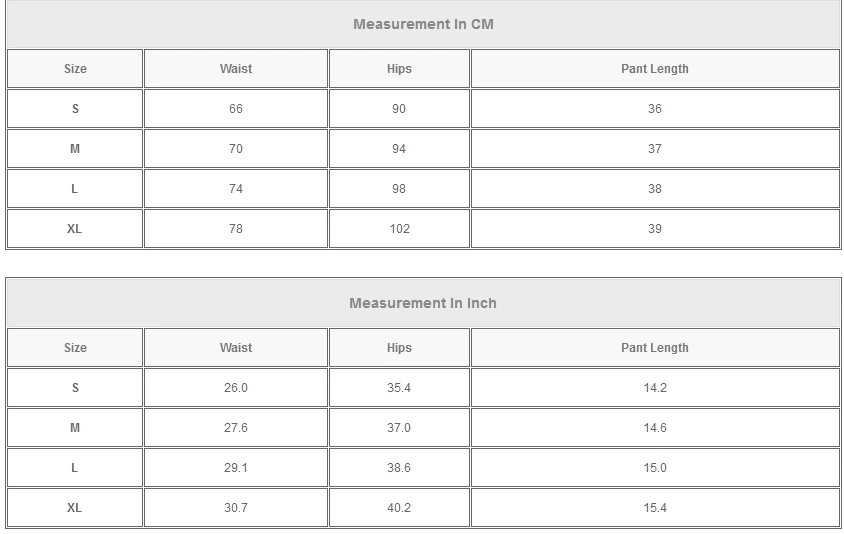
Task: Select size M row label in Inch table
Action: pos(75,428)
